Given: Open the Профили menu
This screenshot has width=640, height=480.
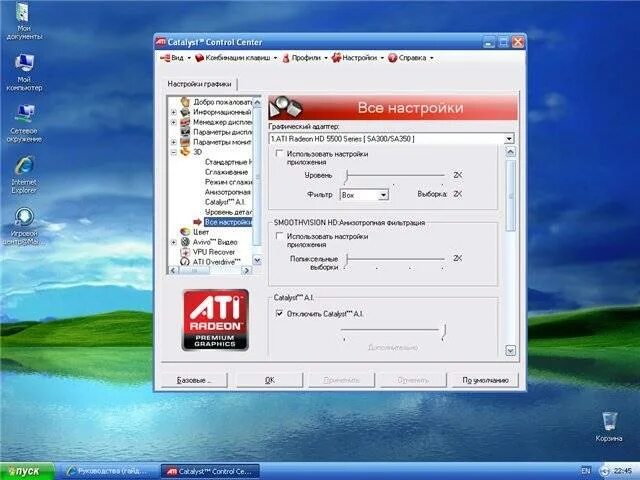Looking at the screenshot, I should (305, 58).
